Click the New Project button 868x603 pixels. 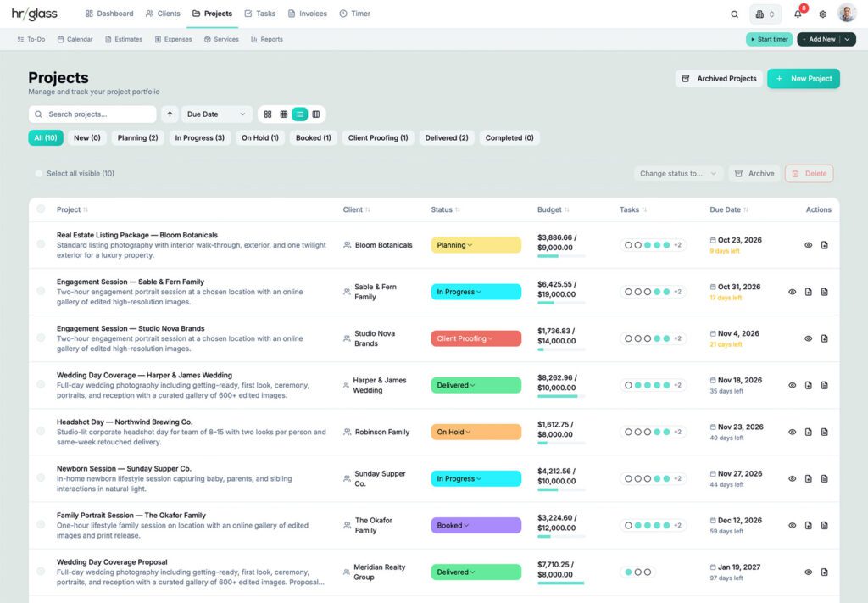[x=804, y=79]
